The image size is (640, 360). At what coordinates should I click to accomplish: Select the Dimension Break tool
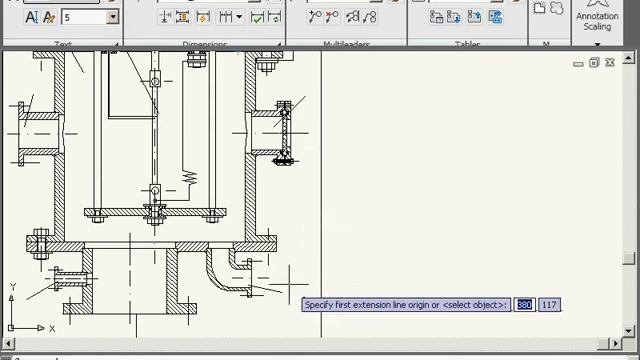pyautogui.click(x=165, y=17)
